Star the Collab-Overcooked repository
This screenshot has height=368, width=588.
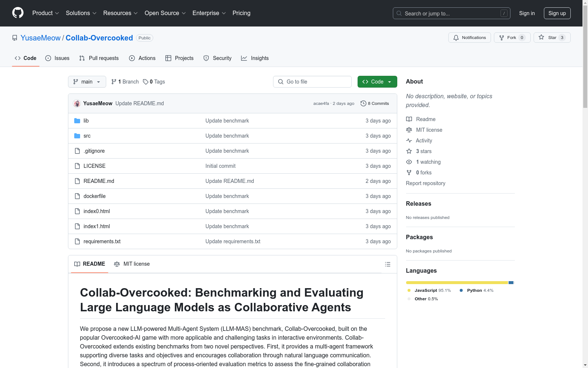(x=552, y=38)
